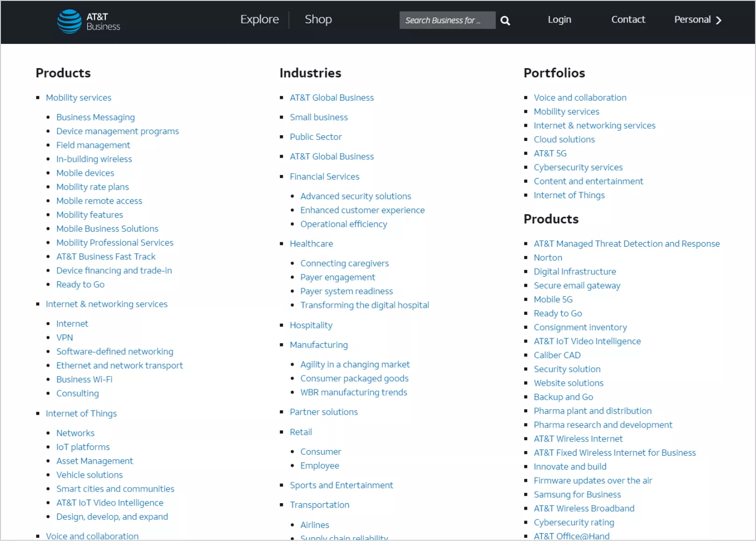Open the Small business industry link
Screen dimensions: 756x541
[319, 117]
